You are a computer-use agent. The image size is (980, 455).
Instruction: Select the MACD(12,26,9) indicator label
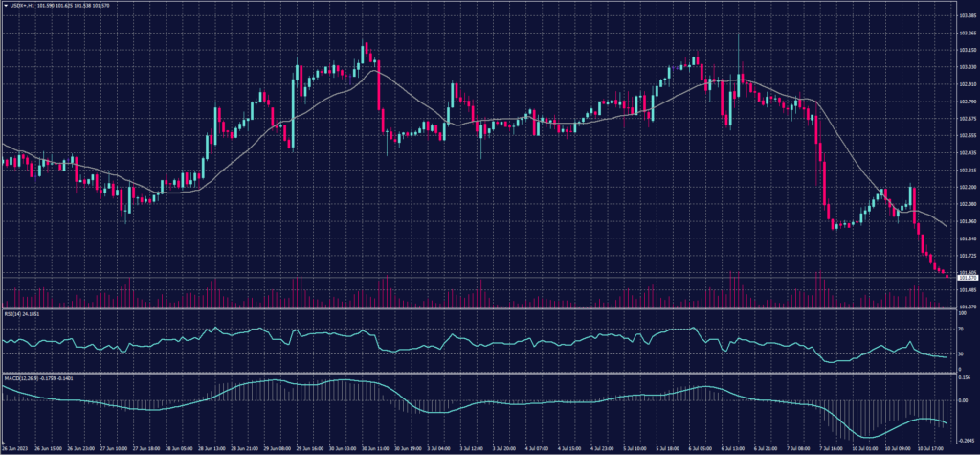tap(19, 379)
